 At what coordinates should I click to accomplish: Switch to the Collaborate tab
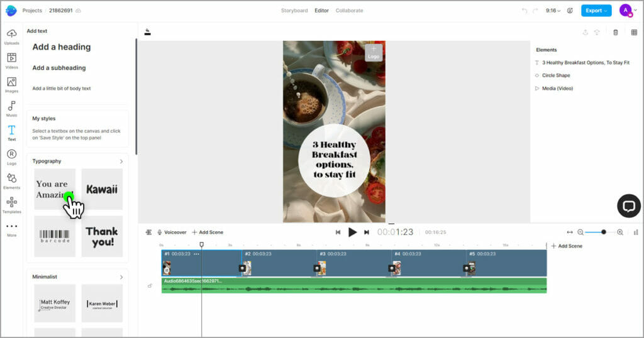click(x=349, y=11)
